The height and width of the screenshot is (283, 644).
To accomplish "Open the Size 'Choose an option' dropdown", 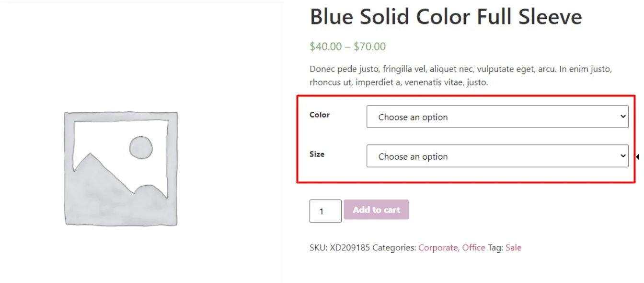I will [x=497, y=156].
